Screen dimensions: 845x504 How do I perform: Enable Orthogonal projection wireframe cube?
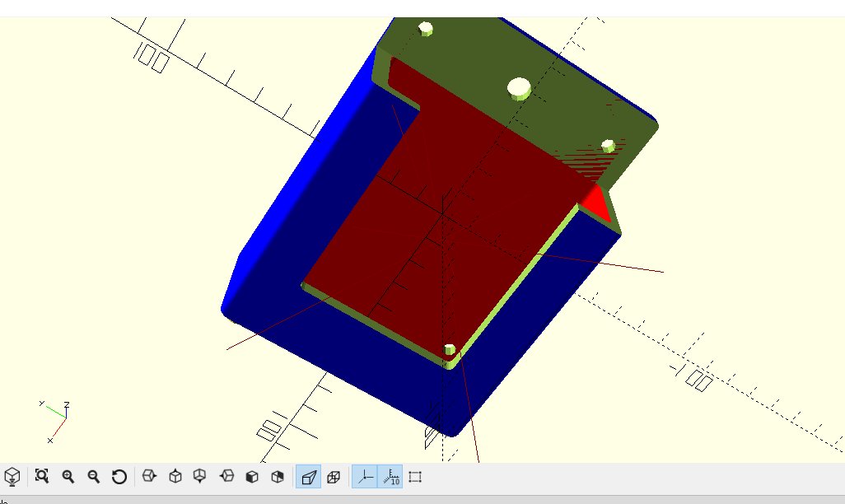pos(334,477)
